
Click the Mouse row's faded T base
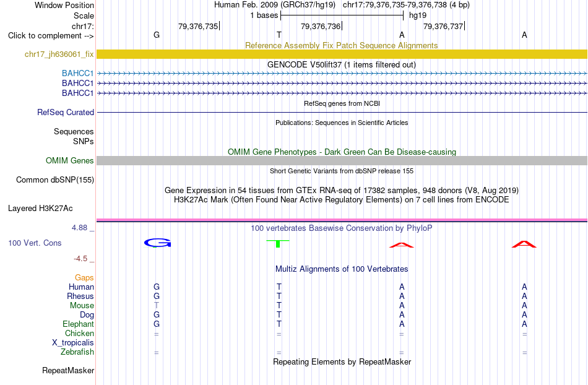pyautogui.click(x=157, y=306)
